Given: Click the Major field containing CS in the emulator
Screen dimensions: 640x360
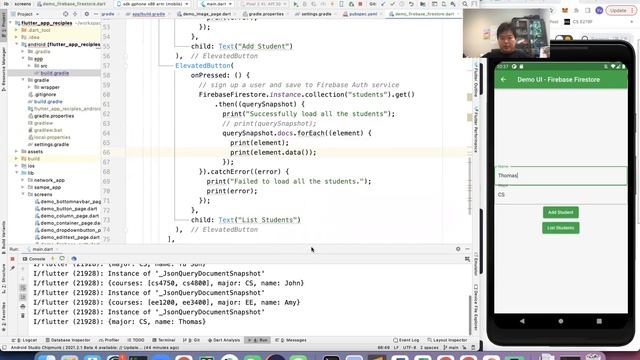Looking at the screenshot, I should tap(560, 194).
